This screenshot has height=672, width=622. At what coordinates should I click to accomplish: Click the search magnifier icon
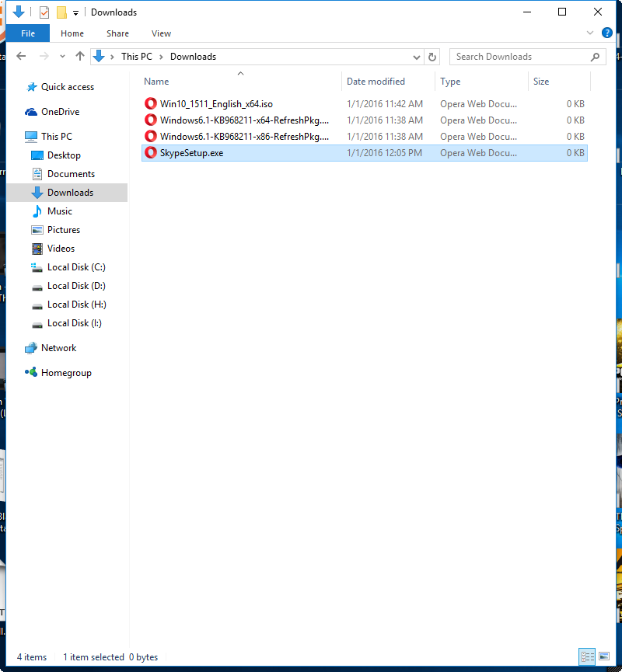[595, 57]
